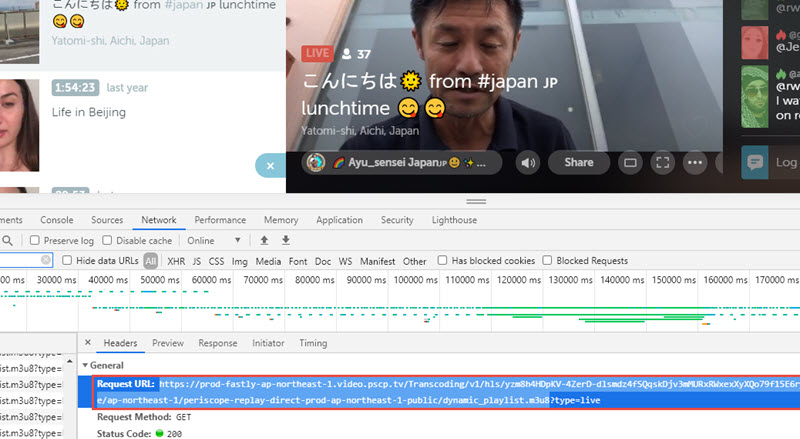Screen dimensions: 800x439
Task: Switch to the Timing tab
Action: coord(313,343)
